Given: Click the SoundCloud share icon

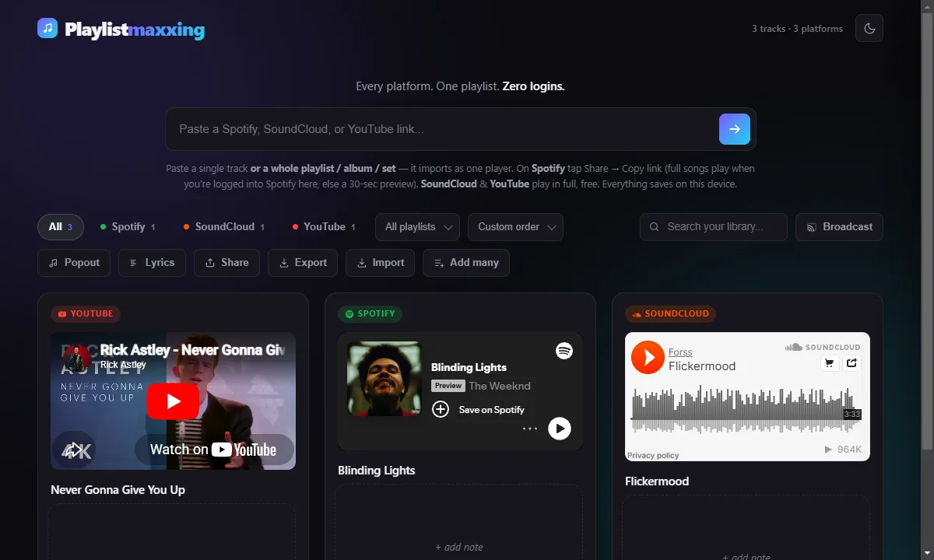Looking at the screenshot, I should (851, 362).
